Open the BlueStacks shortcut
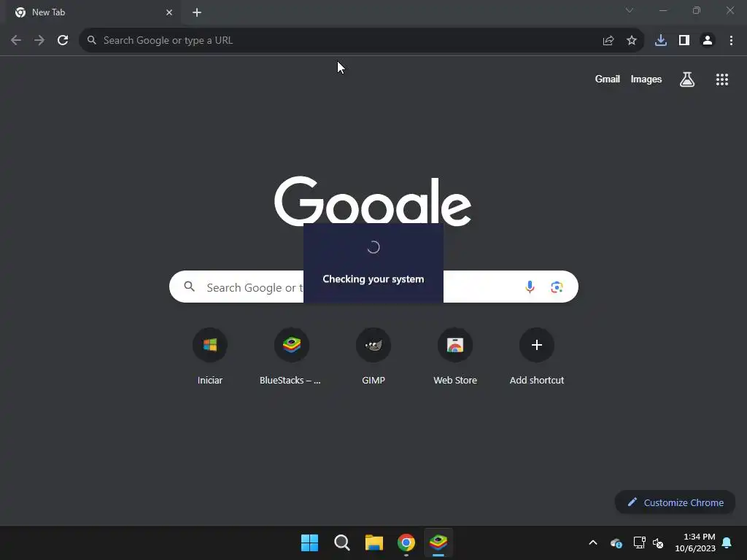 pyautogui.click(x=292, y=356)
